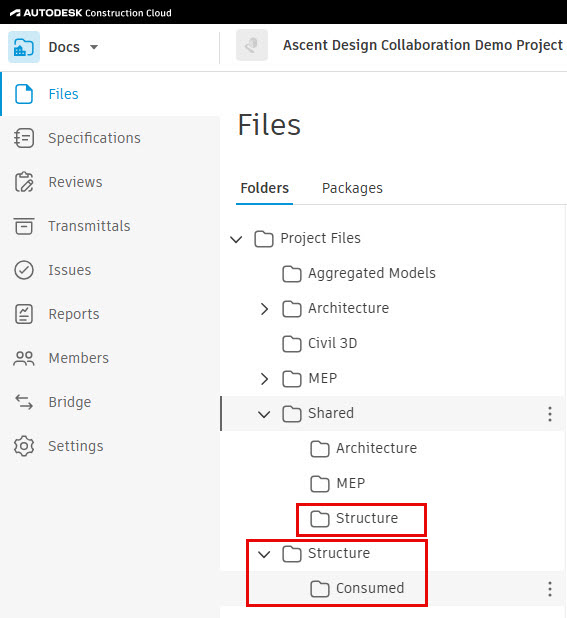
Task: Click the Members people icon
Action: (x=24, y=358)
